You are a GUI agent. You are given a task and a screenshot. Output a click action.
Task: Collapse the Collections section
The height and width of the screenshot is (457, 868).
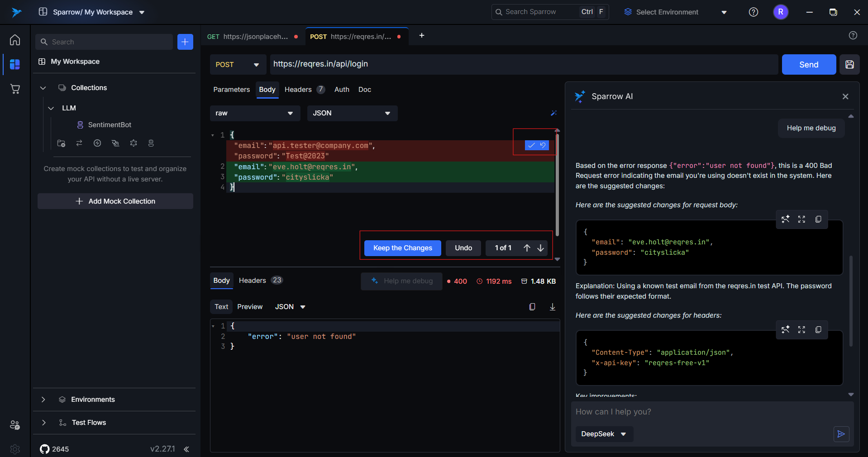pos(43,88)
